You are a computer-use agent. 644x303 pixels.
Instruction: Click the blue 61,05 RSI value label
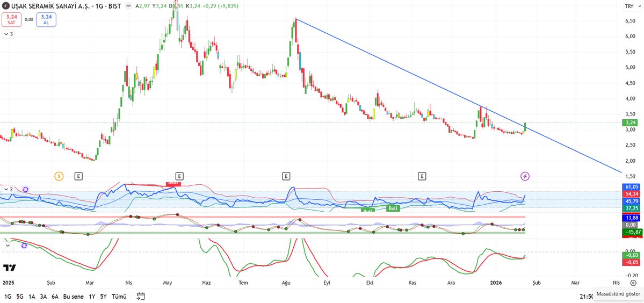[x=632, y=186]
